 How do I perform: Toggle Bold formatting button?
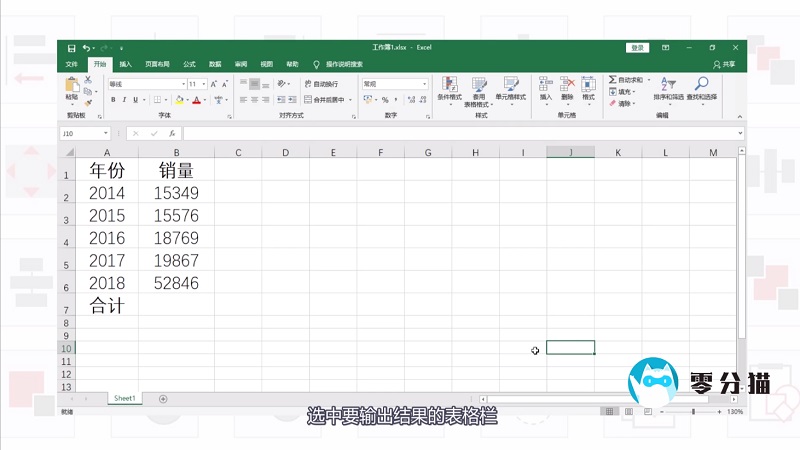click(112, 100)
